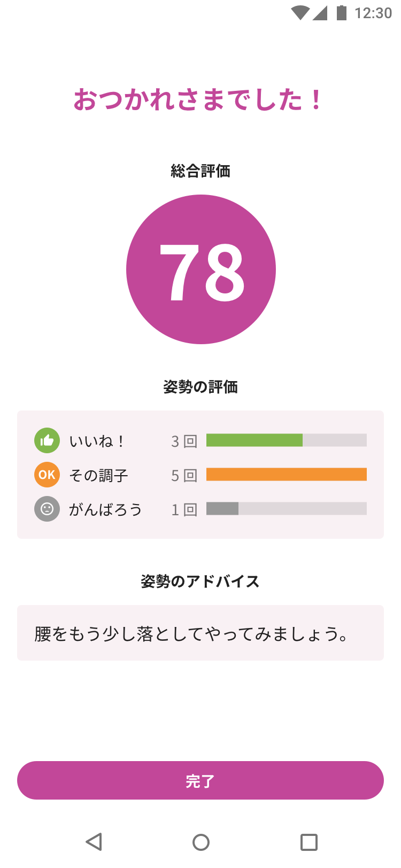The height and width of the screenshot is (868, 401).
Task: Tap the cellular signal icon
Action: (x=320, y=13)
